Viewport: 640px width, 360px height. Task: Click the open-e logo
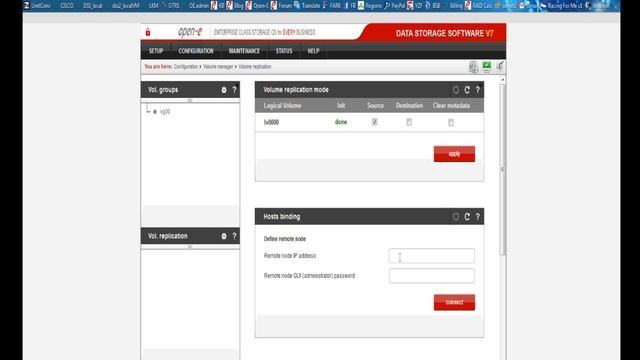pos(190,32)
